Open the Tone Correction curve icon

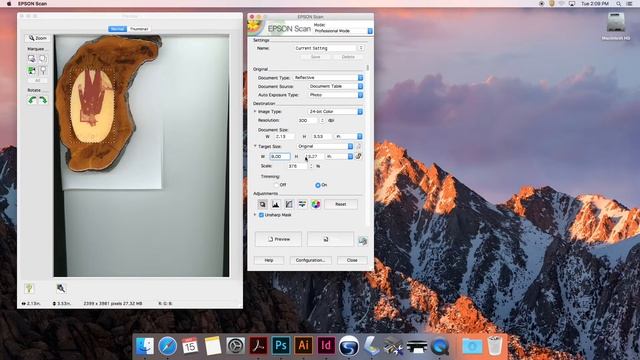pos(289,204)
